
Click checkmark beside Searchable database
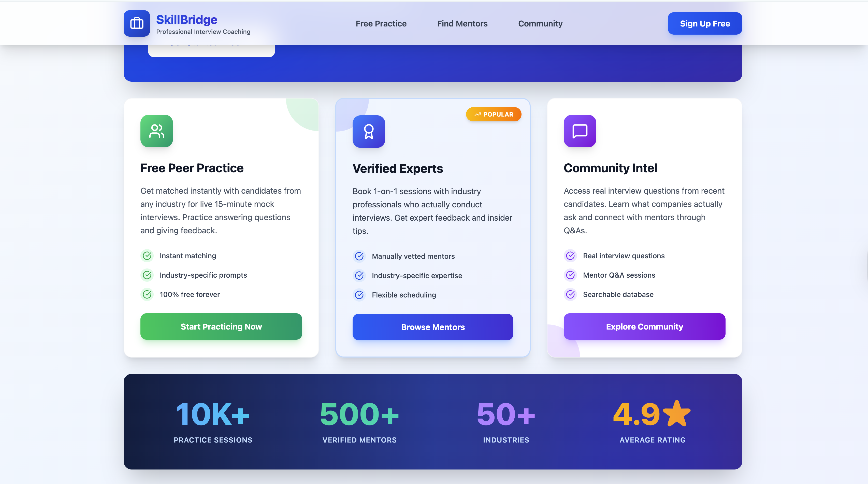[570, 294]
